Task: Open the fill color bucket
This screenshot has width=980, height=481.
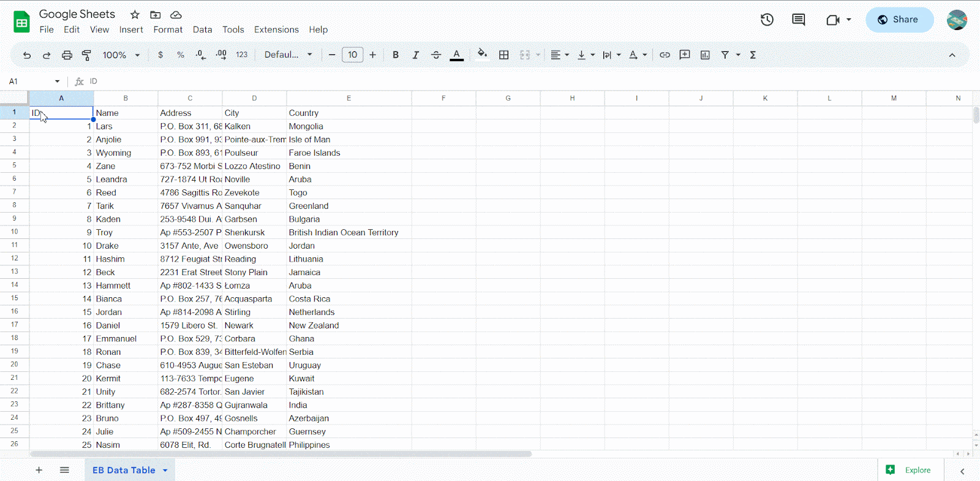Action: tap(483, 54)
